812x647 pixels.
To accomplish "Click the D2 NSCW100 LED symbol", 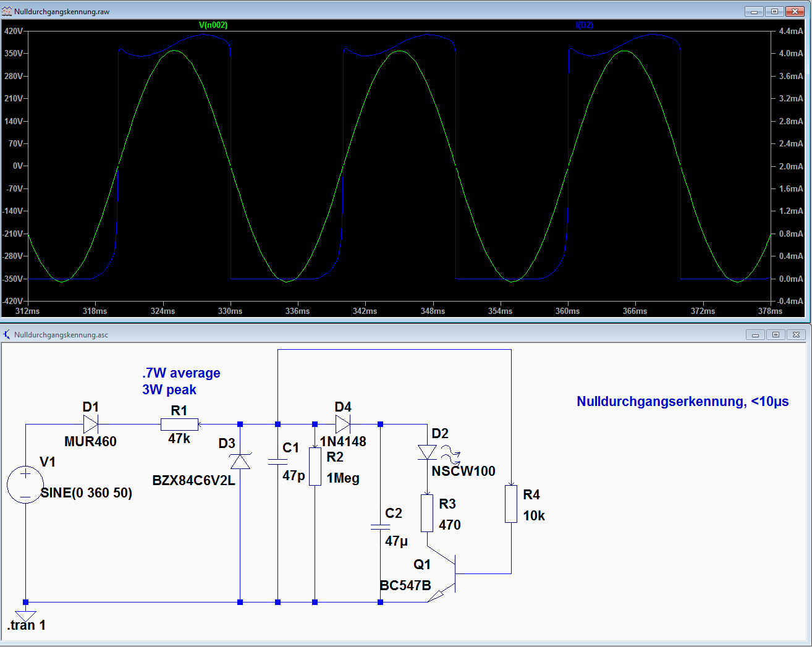I will [x=427, y=453].
